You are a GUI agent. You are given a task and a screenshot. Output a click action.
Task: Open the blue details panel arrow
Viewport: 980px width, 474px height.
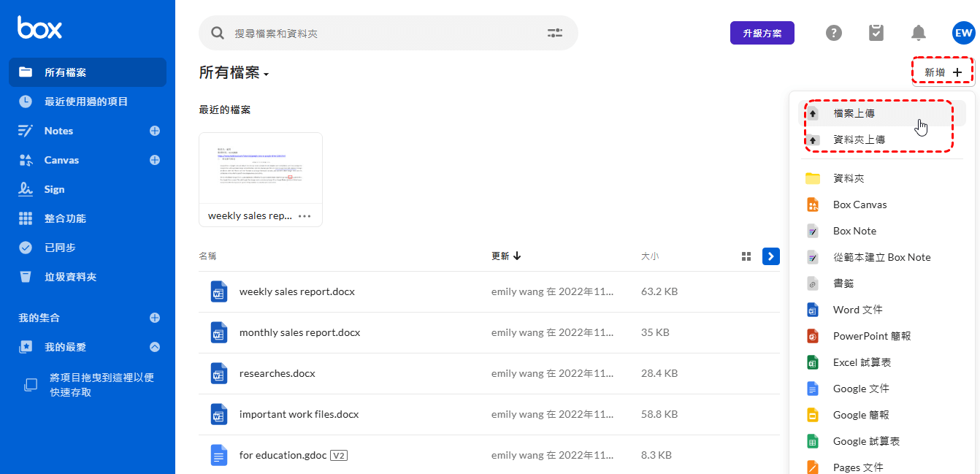click(x=771, y=256)
